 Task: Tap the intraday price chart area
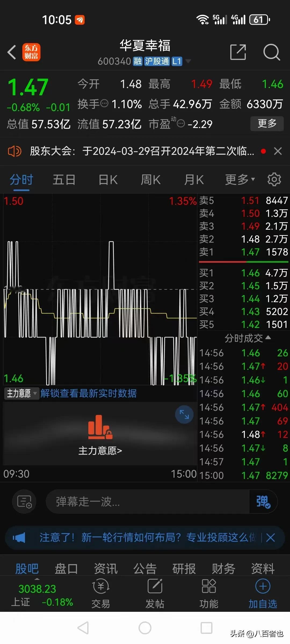point(100,289)
